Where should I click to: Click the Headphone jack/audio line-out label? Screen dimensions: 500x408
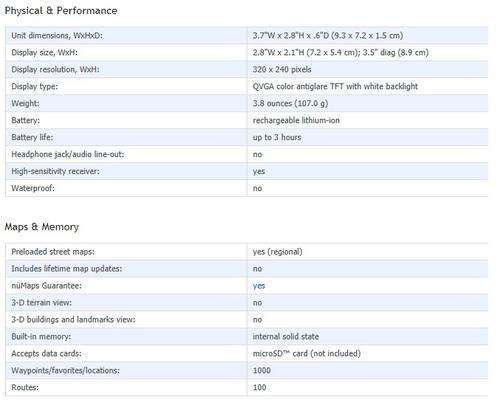pyautogui.click(x=68, y=154)
